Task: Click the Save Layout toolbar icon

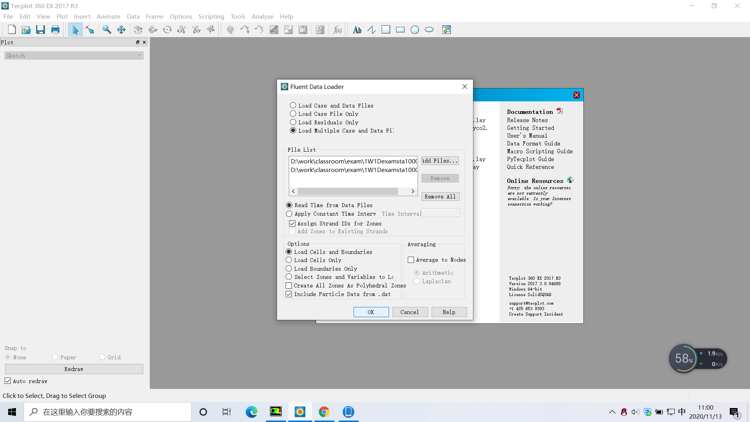Action: click(x=40, y=30)
